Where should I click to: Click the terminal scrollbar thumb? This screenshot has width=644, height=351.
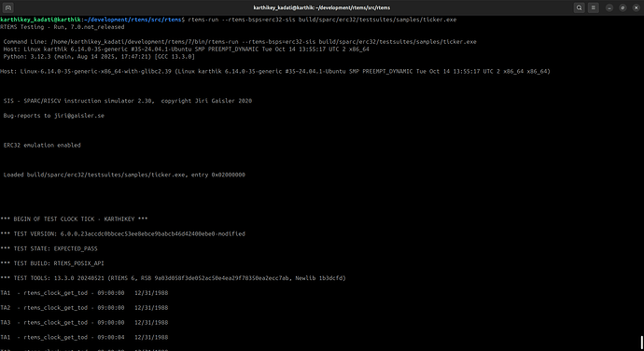click(x=641, y=344)
